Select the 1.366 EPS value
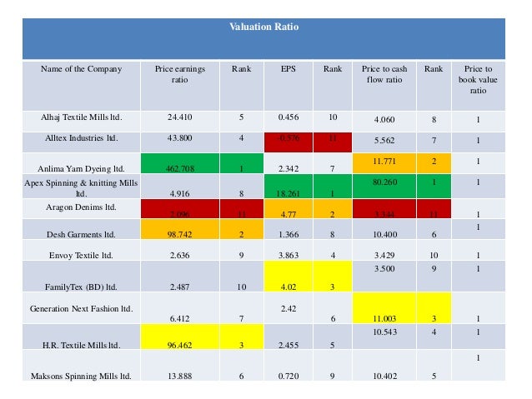The height and width of the screenshot is (399, 532). click(289, 235)
